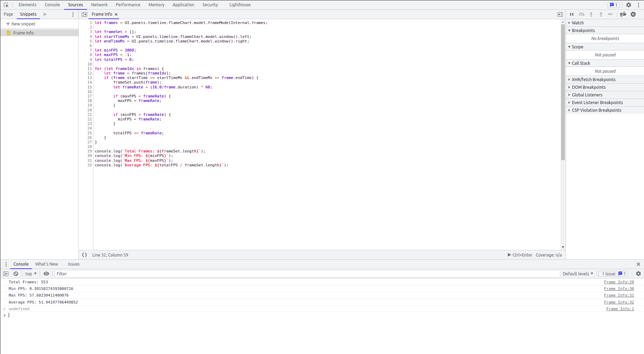Show more navigator tabs chevron
Image resolution: width=644 pixels, height=354 pixels.
45,14
